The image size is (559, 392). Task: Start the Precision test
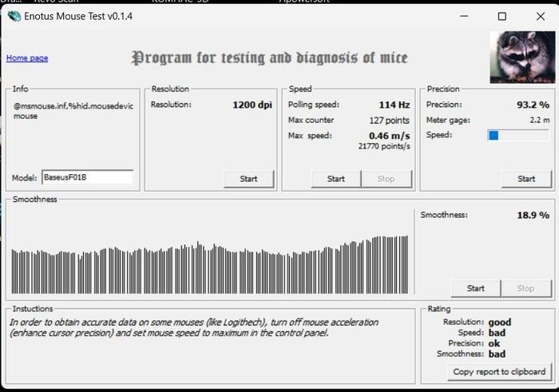point(526,179)
